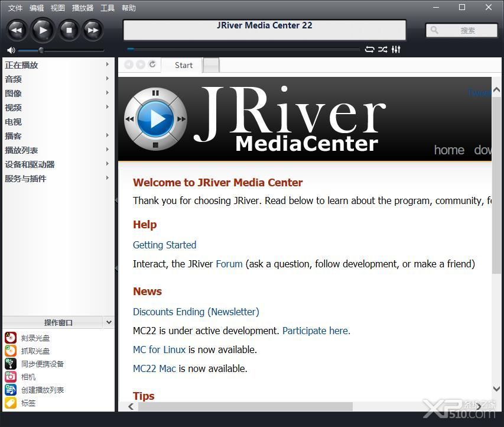This screenshot has height=427, width=504.
Task: Go forward with the browser forward arrow
Action: (x=141, y=64)
